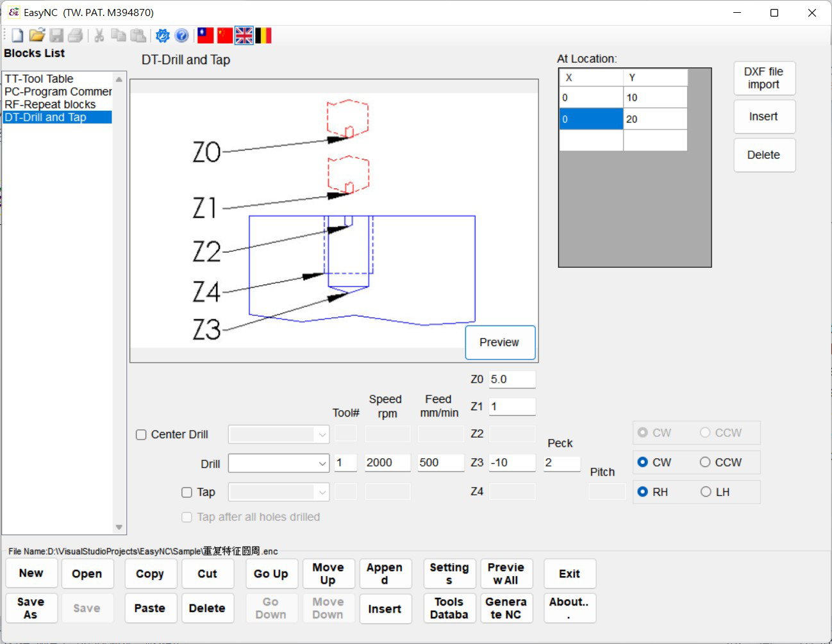Image resolution: width=832 pixels, height=644 pixels.
Task: Select the RH thread direction radio button
Action: point(642,491)
